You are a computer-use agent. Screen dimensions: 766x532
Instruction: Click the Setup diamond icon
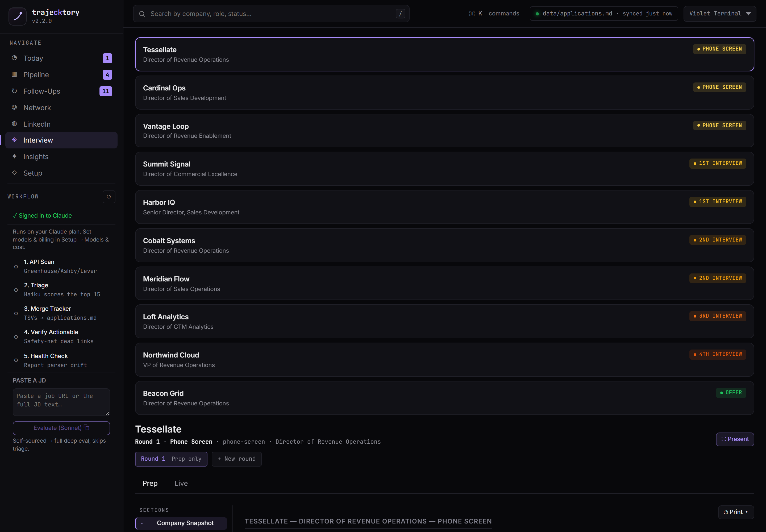[14, 173]
